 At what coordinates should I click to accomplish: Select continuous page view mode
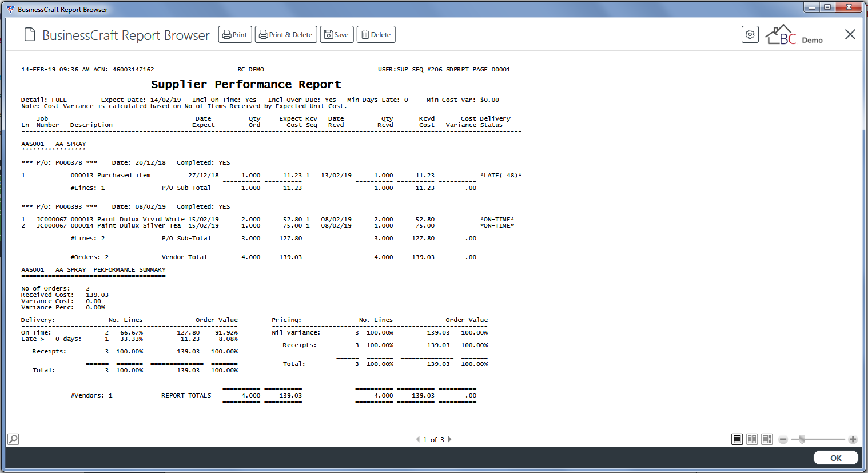(x=767, y=439)
